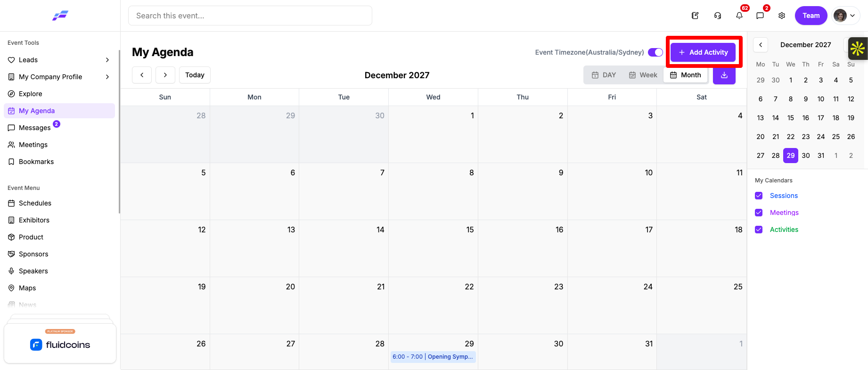This screenshot has height=370, width=868.
Task: Click the Team button
Action: [x=811, y=16]
